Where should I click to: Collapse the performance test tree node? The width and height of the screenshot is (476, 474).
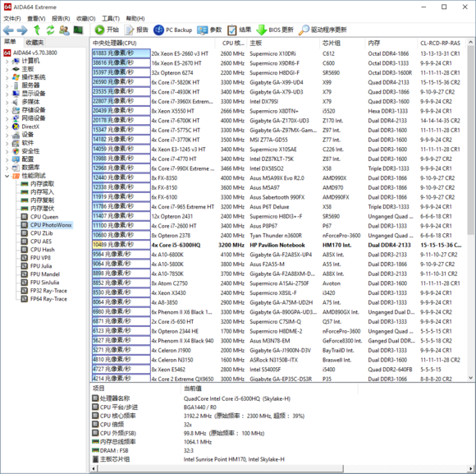click(x=7, y=176)
